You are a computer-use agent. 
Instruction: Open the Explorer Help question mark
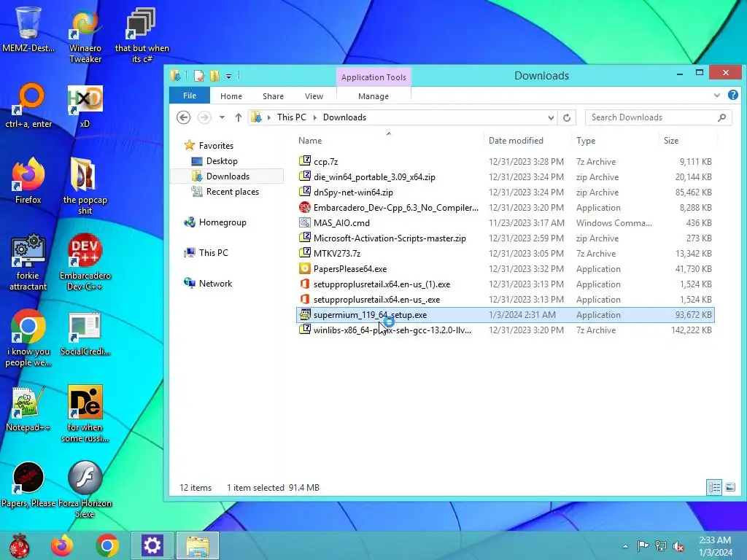coord(732,96)
